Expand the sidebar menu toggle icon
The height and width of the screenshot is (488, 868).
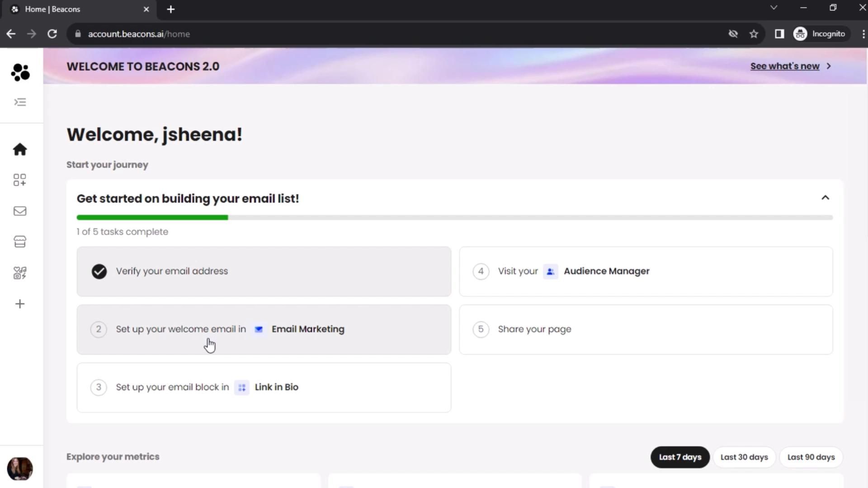[20, 102]
